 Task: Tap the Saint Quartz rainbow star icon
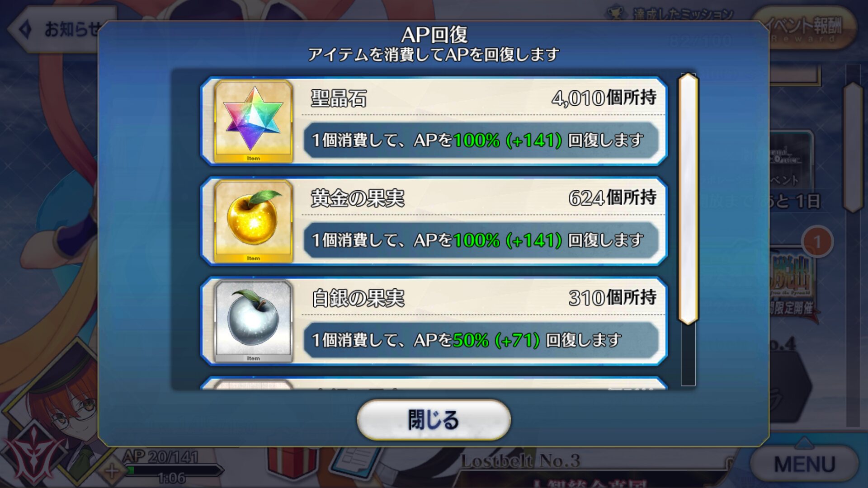(253, 121)
